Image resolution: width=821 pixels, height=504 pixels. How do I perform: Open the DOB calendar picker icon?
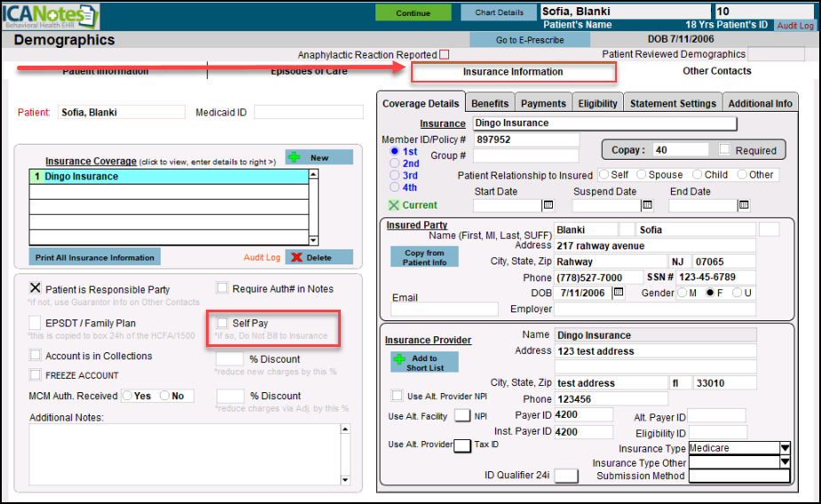pyautogui.click(x=619, y=292)
